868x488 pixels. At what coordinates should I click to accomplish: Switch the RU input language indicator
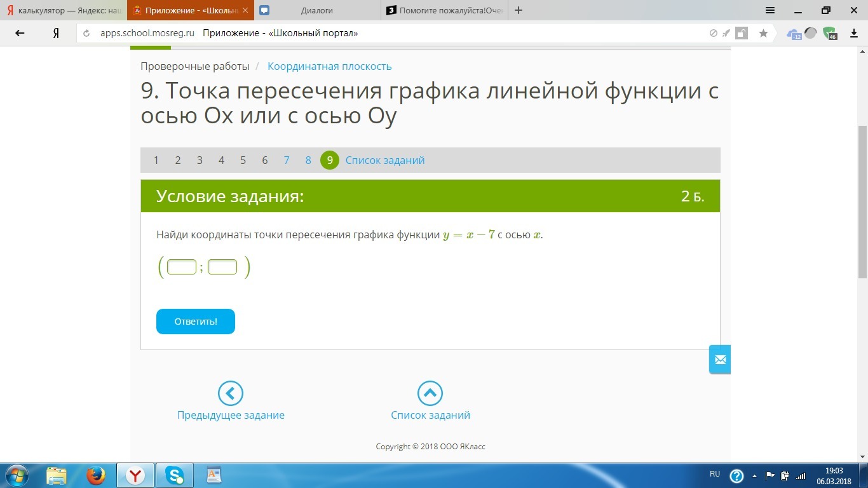coord(715,474)
